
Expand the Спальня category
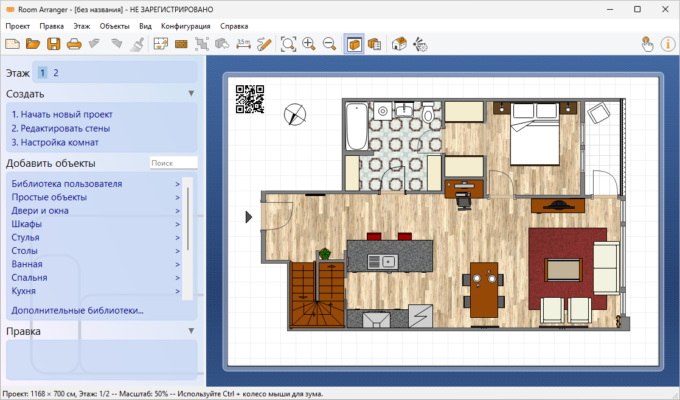tap(95, 278)
